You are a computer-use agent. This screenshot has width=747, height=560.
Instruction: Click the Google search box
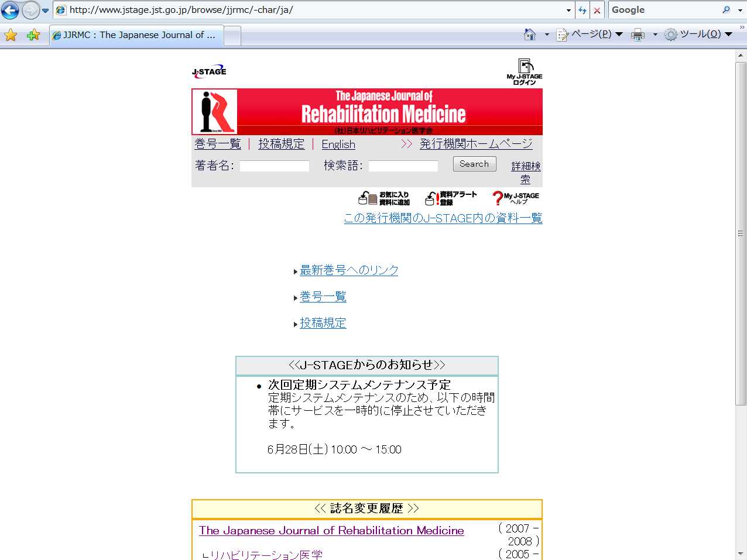pyautogui.click(x=664, y=10)
